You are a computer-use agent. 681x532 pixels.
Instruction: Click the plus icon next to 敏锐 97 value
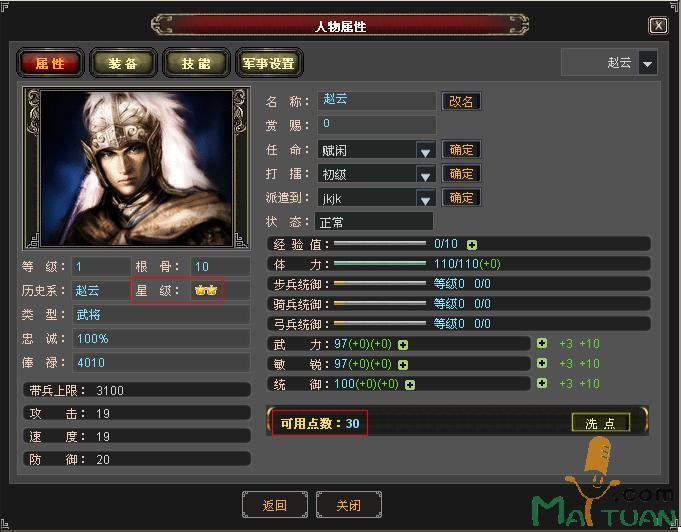(403, 365)
